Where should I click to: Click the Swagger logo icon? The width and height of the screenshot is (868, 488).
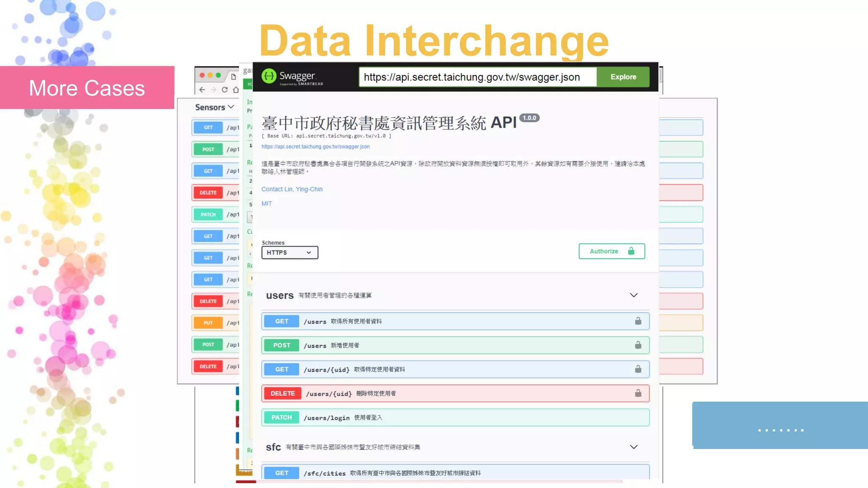269,76
